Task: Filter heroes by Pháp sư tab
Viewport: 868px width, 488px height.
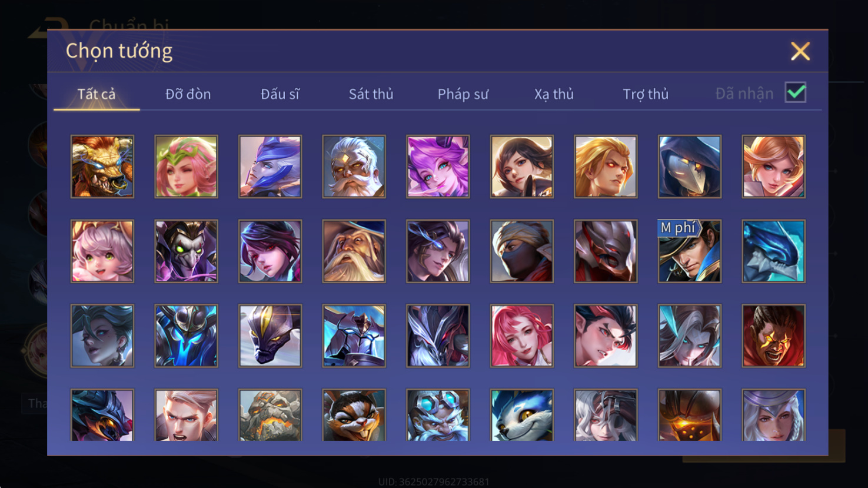Action: 463,94
